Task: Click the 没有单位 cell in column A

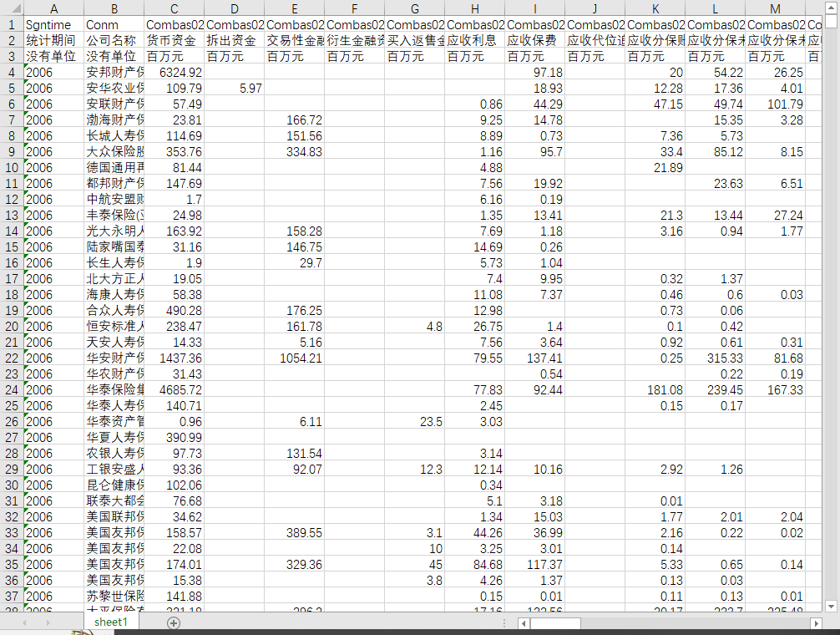Action: [x=53, y=57]
